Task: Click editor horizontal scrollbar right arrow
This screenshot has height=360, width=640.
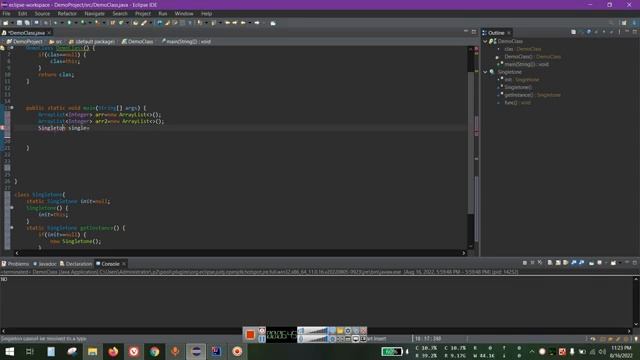Action: click(x=463, y=253)
